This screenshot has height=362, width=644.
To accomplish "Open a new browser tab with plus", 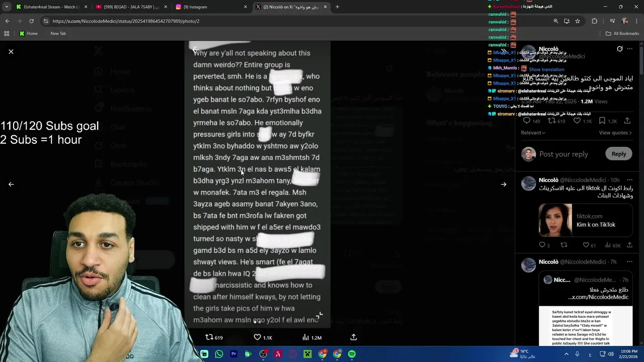I will (337, 7).
